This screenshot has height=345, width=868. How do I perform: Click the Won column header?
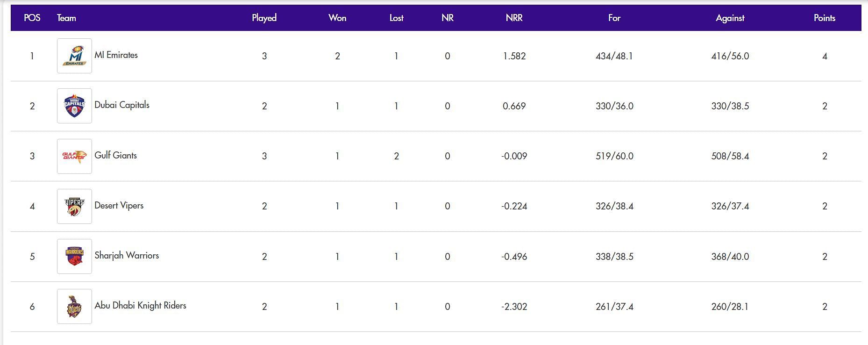337,18
